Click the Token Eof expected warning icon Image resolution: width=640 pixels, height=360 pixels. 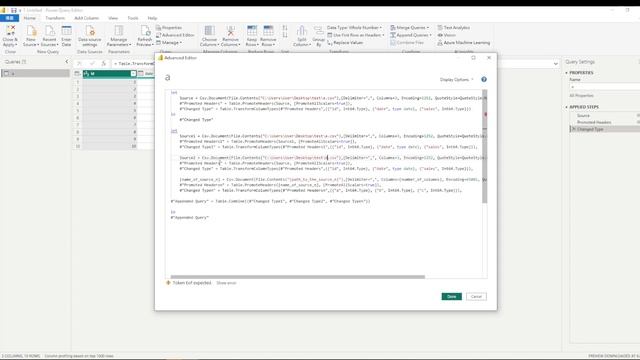tap(168, 282)
